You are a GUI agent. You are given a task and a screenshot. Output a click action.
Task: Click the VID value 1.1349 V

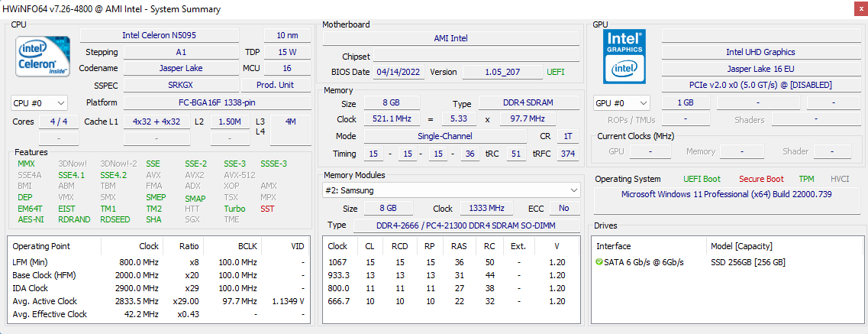click(287, 301)
